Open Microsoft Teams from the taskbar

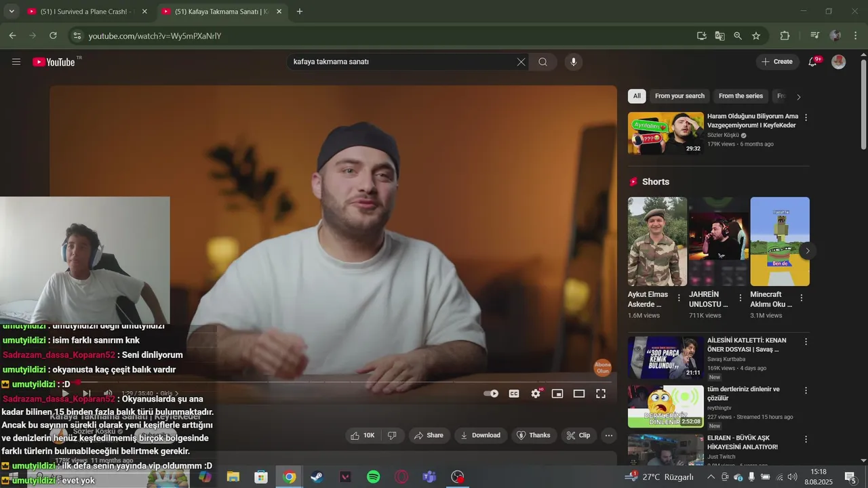[x=429, y=477]
